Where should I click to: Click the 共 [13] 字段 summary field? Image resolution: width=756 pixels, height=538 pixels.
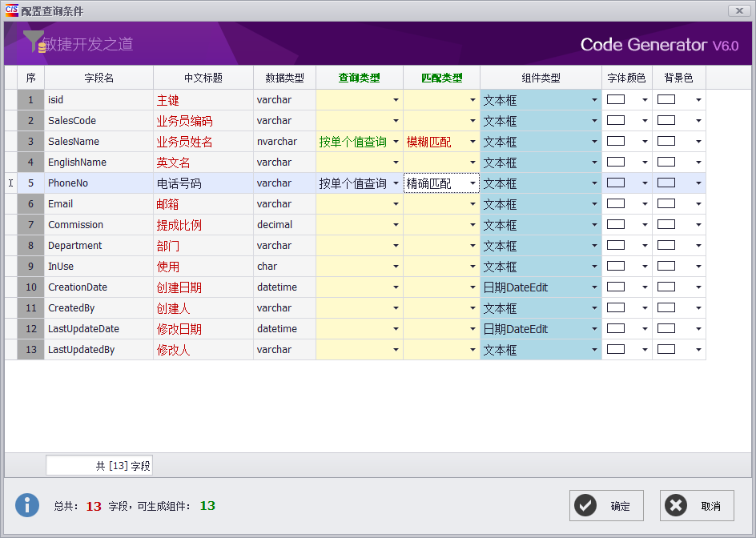(x=99, y=466)
